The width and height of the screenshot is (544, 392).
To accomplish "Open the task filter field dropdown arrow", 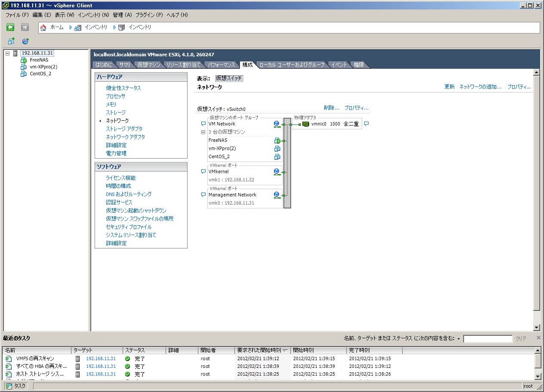I will [x=458, y=339].
